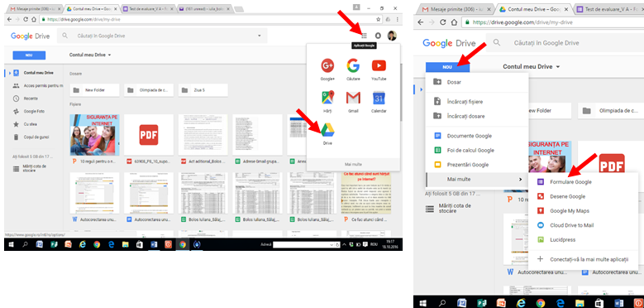Click Conectați-vă la mai multe aplicații

click(583, 259)
